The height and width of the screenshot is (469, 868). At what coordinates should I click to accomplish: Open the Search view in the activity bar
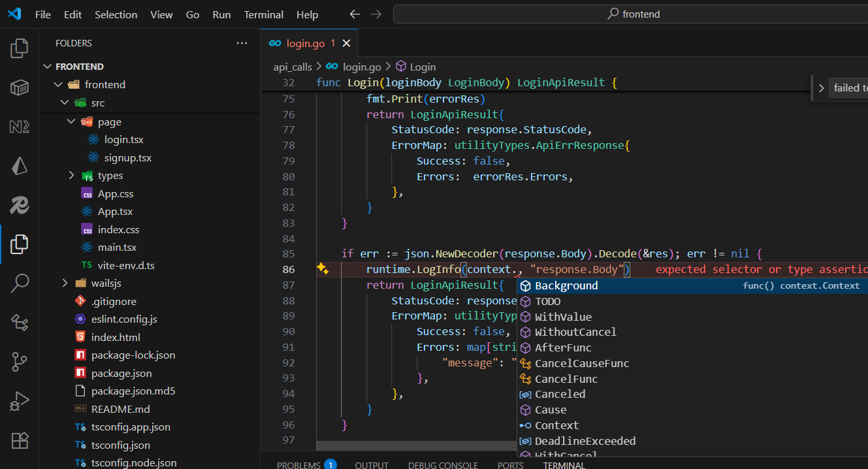coord(18,283)
